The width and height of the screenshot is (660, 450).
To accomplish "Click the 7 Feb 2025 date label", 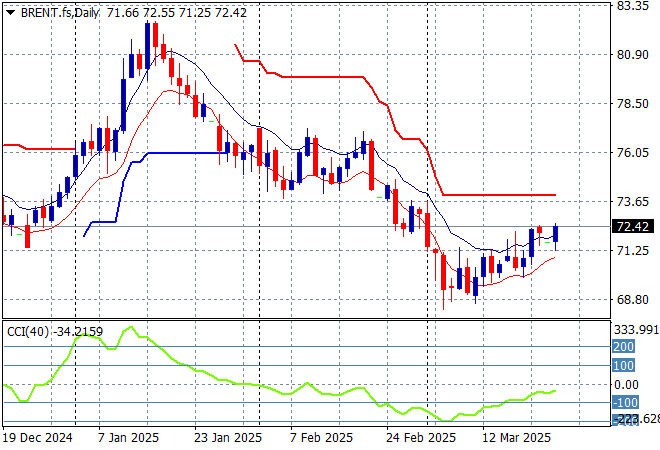I will pos(321,438).
